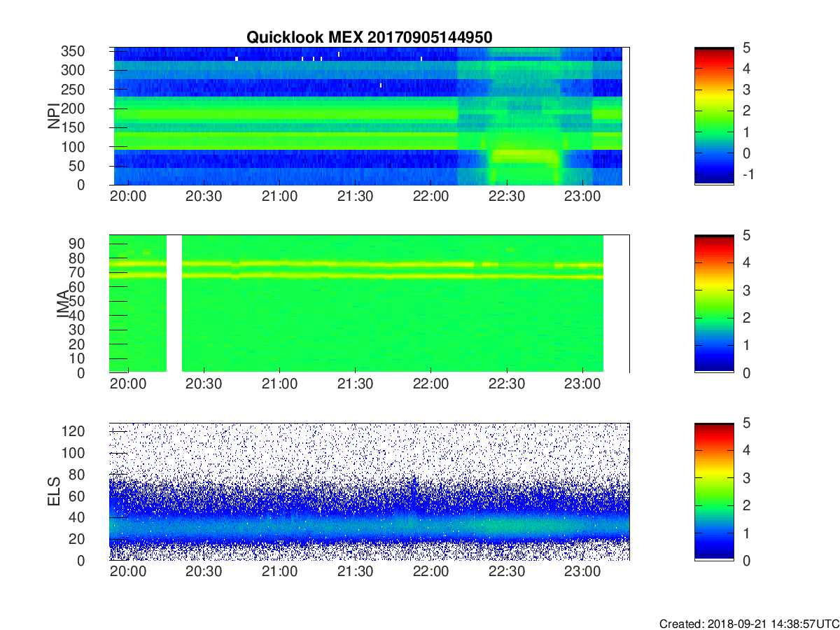Click the 22:30 time label under NPI plot

[507, 197]
